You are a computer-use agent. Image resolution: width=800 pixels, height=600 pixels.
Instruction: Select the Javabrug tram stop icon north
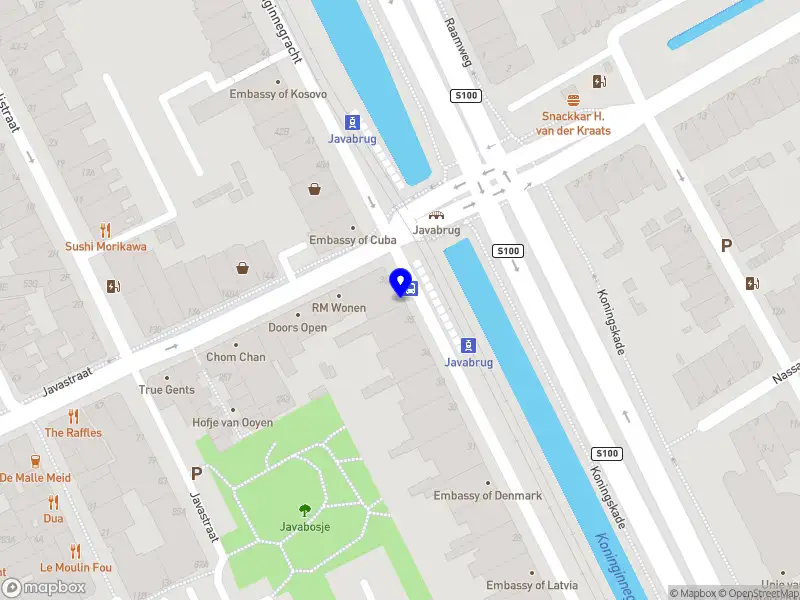coord(352,122)
